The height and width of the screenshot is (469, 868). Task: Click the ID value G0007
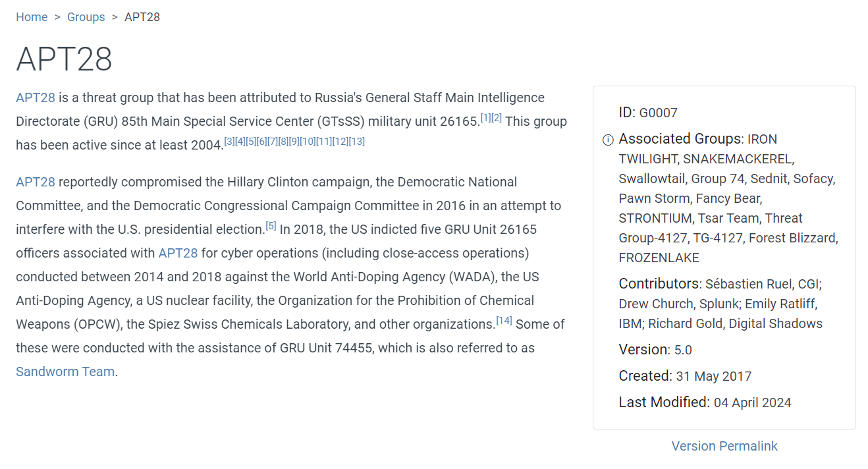point(658,113)
